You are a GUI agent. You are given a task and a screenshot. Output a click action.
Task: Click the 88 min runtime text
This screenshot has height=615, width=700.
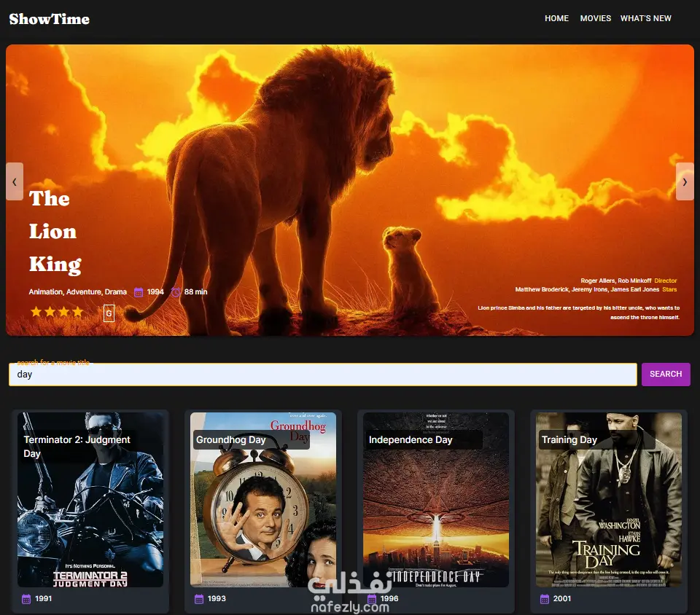(196, 291)
